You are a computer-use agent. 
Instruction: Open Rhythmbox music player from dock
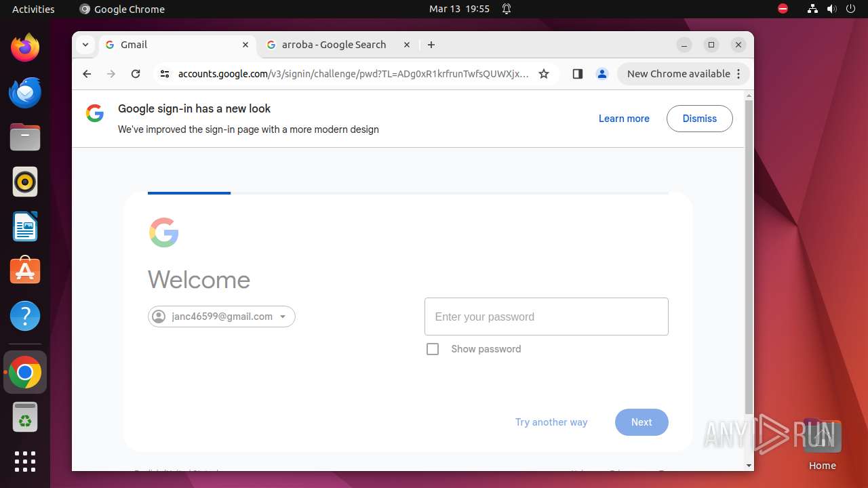[x=25, y=182]
